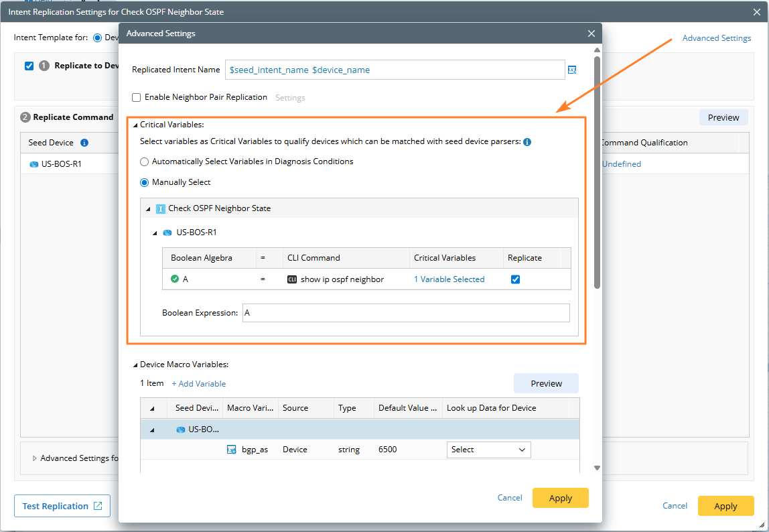Click the CLI icon before show ip ospf neighbor
Image resolution: width=769 pixels, height=532 pixels.
pyautogui.click(x=291, y=279)
